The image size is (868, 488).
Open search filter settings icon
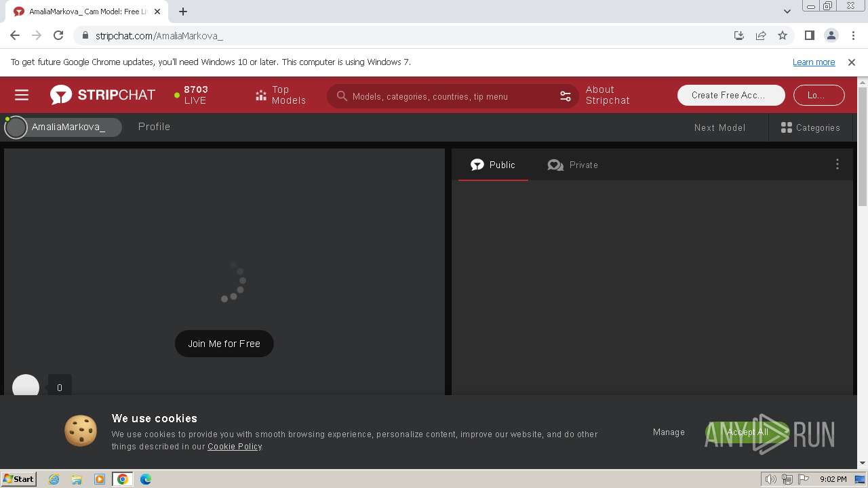point(566,96)
